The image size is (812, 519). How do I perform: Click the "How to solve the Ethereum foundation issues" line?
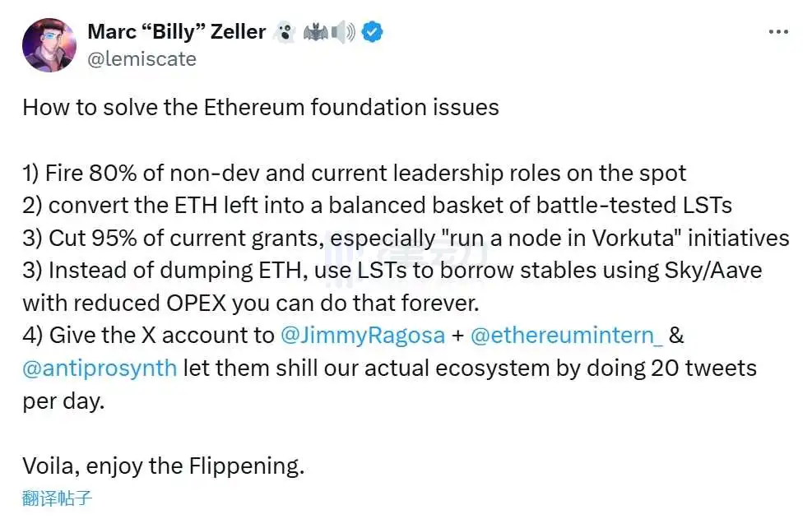(x=261, y=108)
